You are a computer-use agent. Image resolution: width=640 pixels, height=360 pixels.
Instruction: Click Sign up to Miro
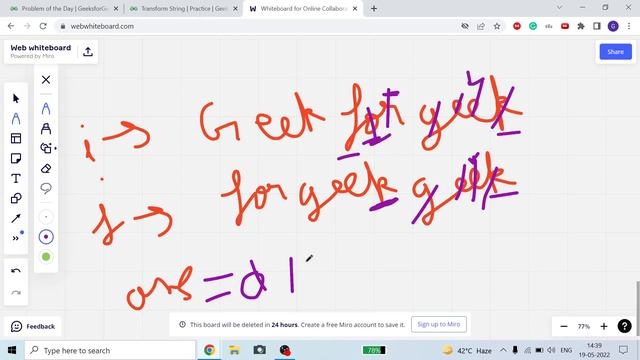[x=439, y=324]
